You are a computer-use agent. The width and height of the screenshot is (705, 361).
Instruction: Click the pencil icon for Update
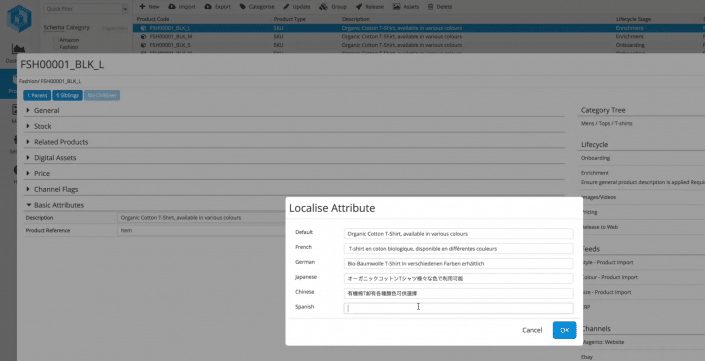(286, 7)
